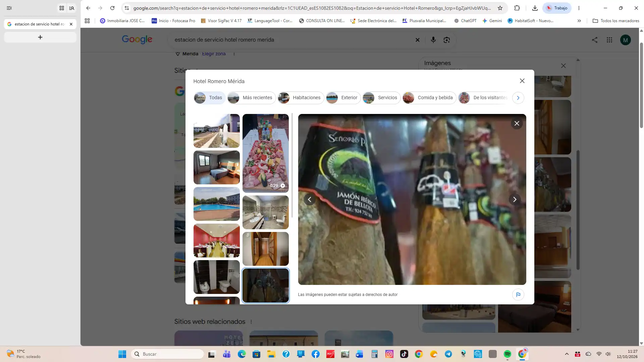Clear the Google search box text
Screen dimensions: 644x362
click(x=417, y=40)
